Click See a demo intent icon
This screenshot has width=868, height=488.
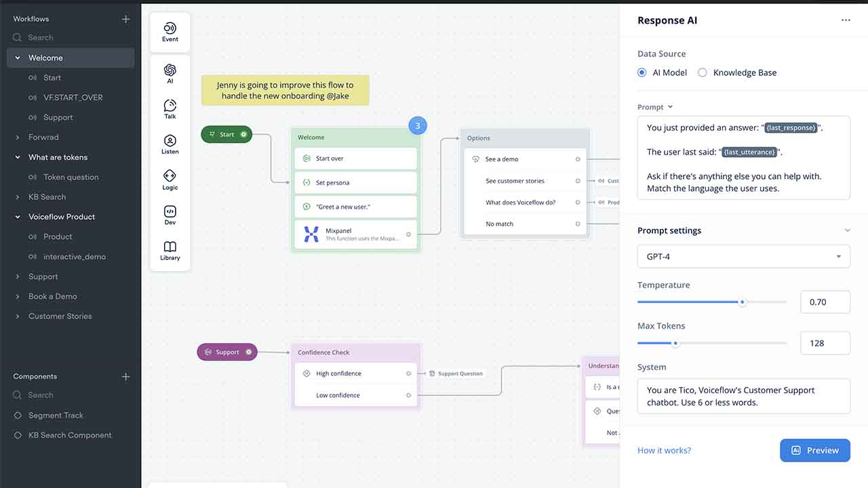(x=476, y=159)
